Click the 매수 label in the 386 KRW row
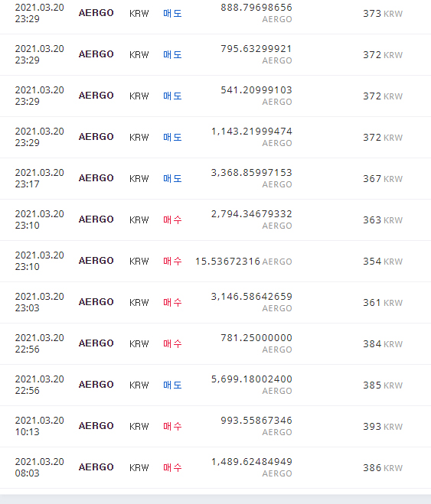Viewport: 431px width, 504px height. [172, 467]
